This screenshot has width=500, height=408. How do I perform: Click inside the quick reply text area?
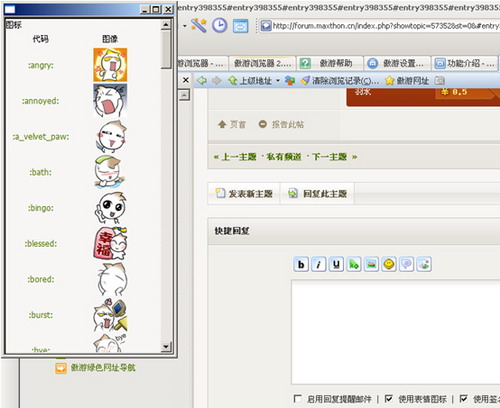pos(396,332)
